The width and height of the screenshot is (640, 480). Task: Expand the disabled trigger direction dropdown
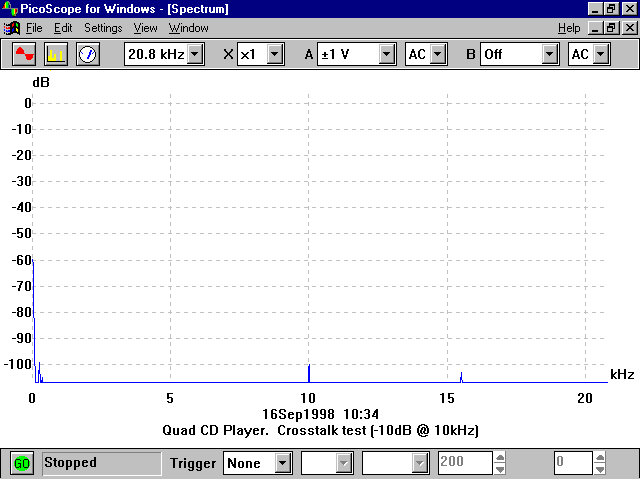tap(344, 463)
